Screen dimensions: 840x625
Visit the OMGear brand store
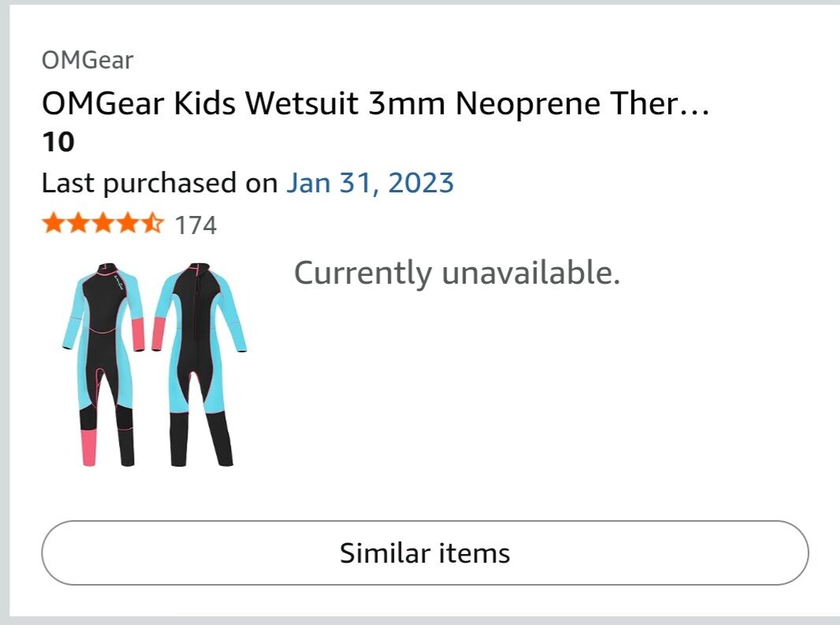pos(87,59)
